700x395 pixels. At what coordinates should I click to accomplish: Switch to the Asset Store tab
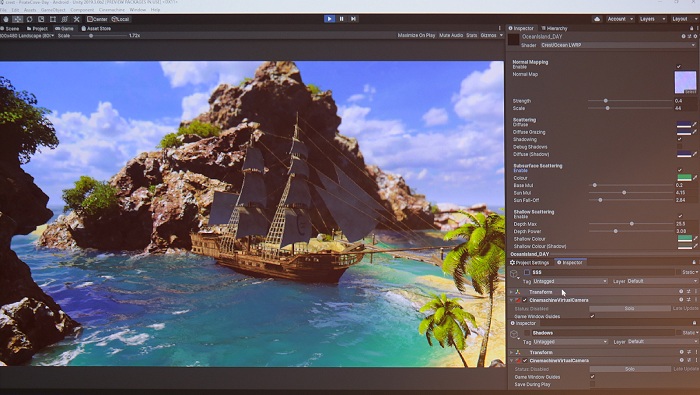pos(96,29)
